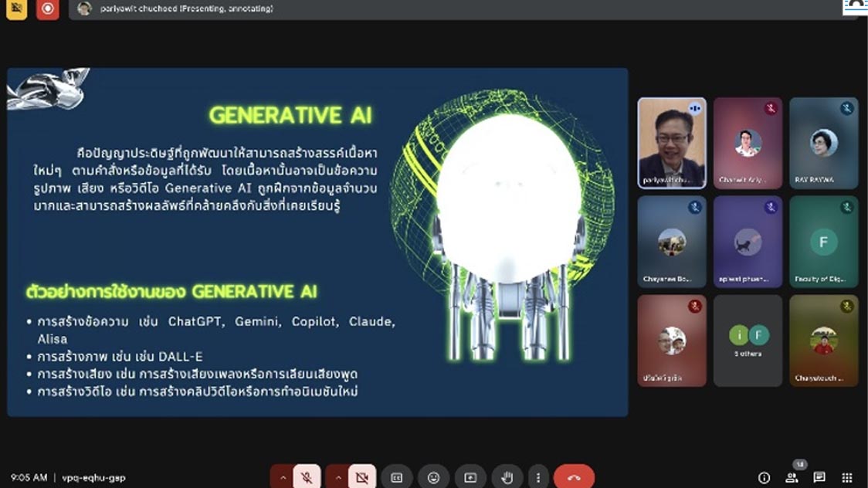Click the yellow icon in top-left corner
Viewport: 868px width, 488px height.
[16, 8]
